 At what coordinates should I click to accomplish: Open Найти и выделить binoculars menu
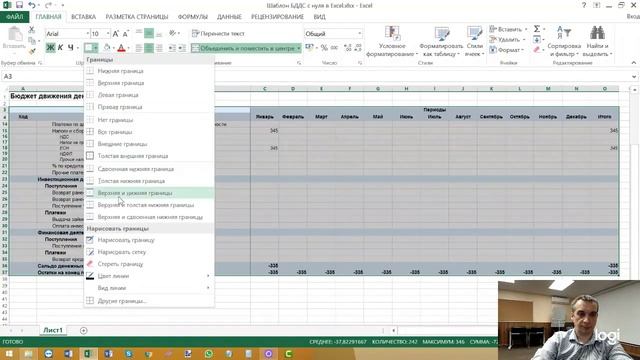click(x=597, y=41)
